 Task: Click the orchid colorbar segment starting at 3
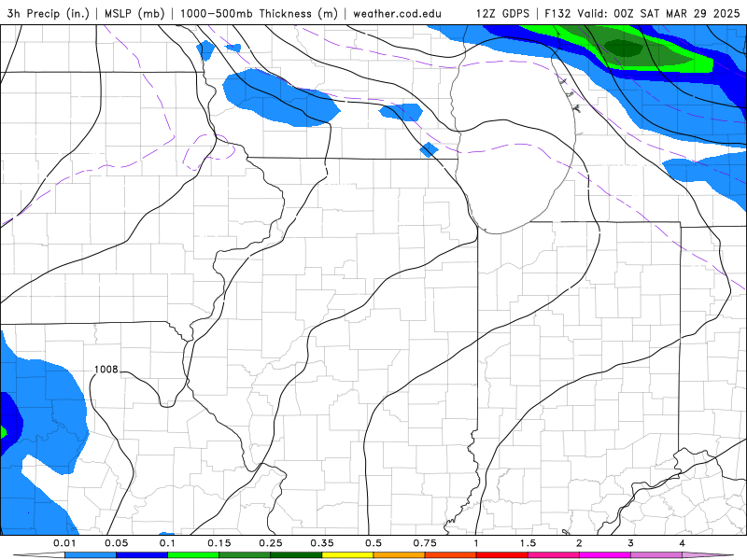[656, 555]
